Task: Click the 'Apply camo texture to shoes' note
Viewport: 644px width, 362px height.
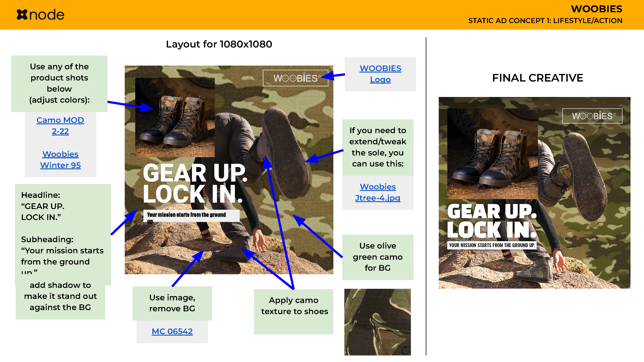Action: pos(294,312)
